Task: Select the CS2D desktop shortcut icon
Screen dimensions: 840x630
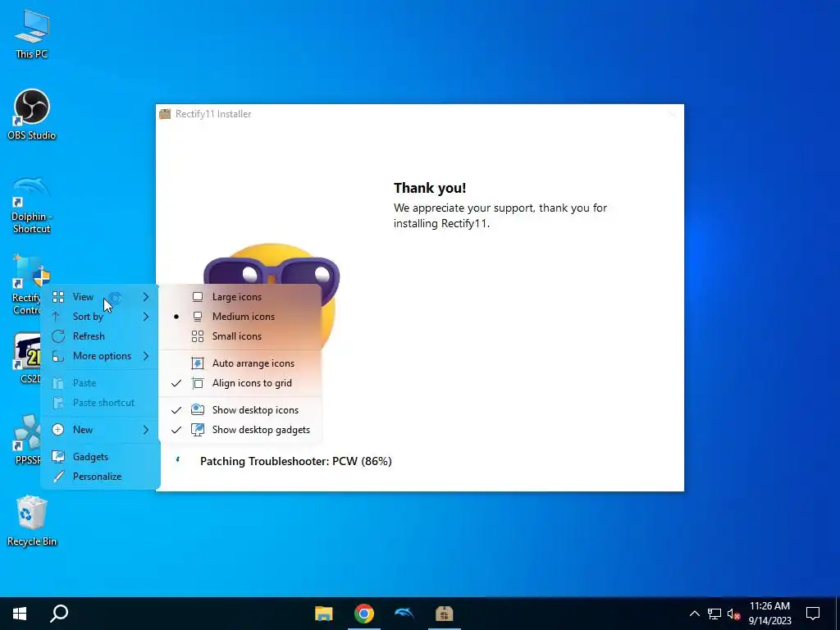Action: coord(27,358)
